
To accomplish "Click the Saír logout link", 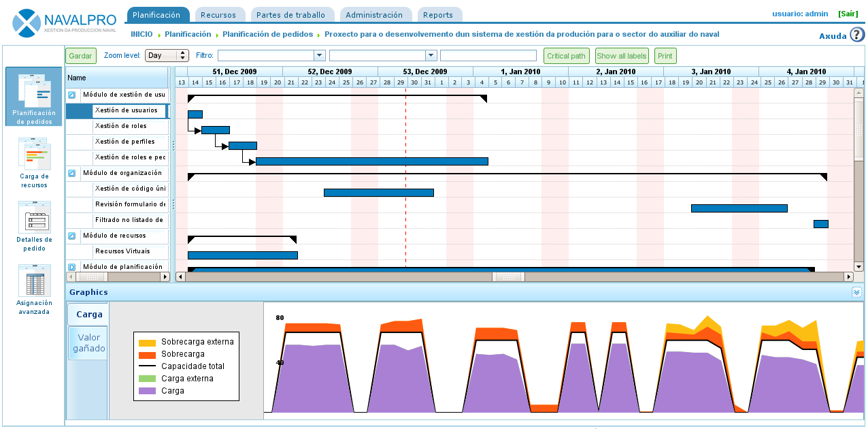I will tap(848, 14).
